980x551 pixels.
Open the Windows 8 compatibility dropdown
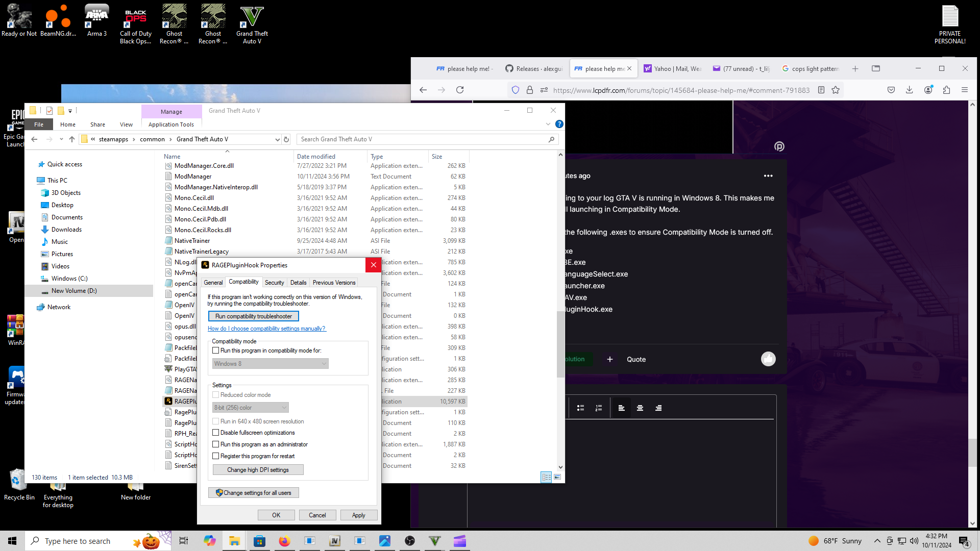click(x=270, y=364)
